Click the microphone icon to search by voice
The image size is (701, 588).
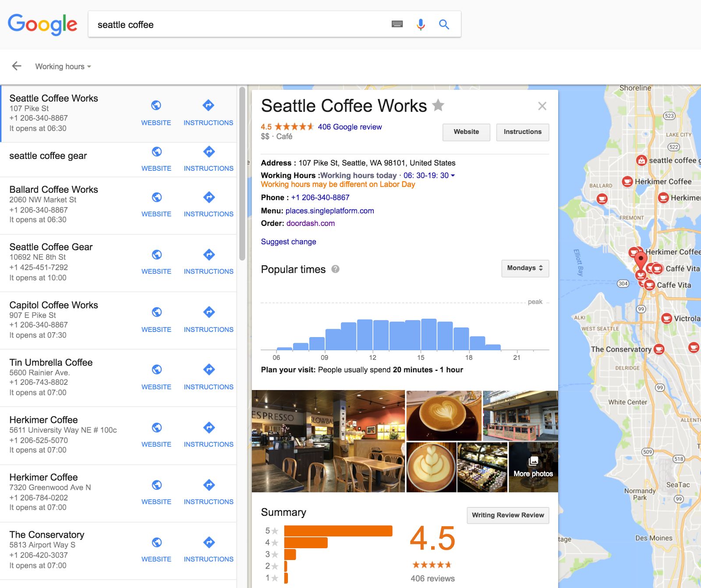pos(420,24)
